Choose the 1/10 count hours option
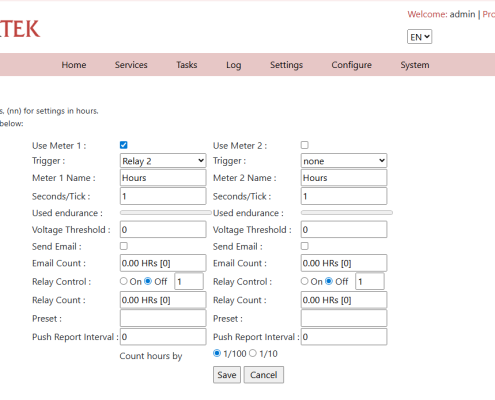The width and height of the screenshot is (495, 400). click(253, 353)
